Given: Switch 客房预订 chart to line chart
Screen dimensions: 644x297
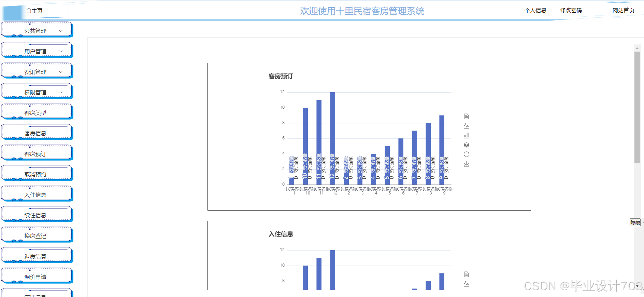Looking at the screenshot, I should click(467, 126).
